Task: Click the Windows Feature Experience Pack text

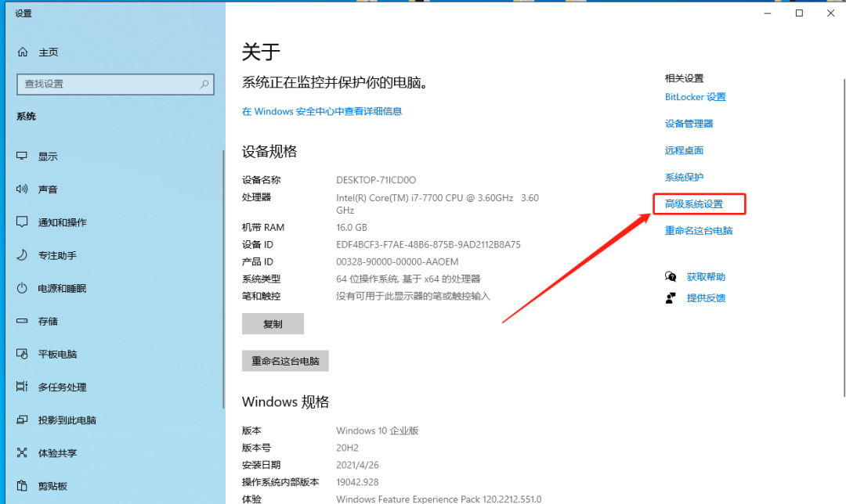Action: (x=439, y=499)
